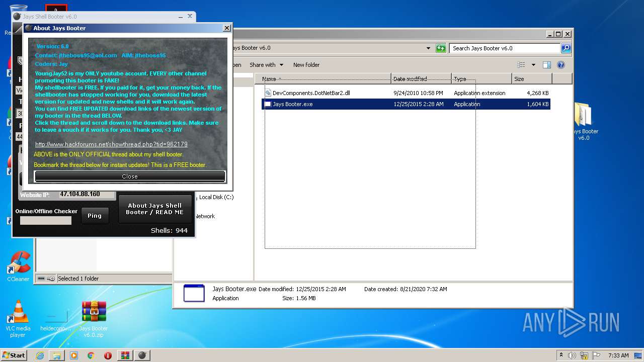Show hidden tray icons arrow

coord(561,355)
